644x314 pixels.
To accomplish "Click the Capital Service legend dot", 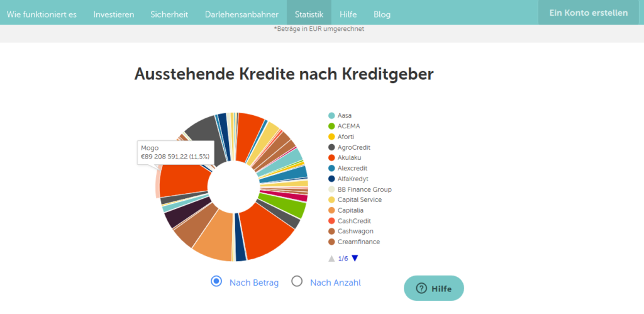I will click(x=331, y=199).
